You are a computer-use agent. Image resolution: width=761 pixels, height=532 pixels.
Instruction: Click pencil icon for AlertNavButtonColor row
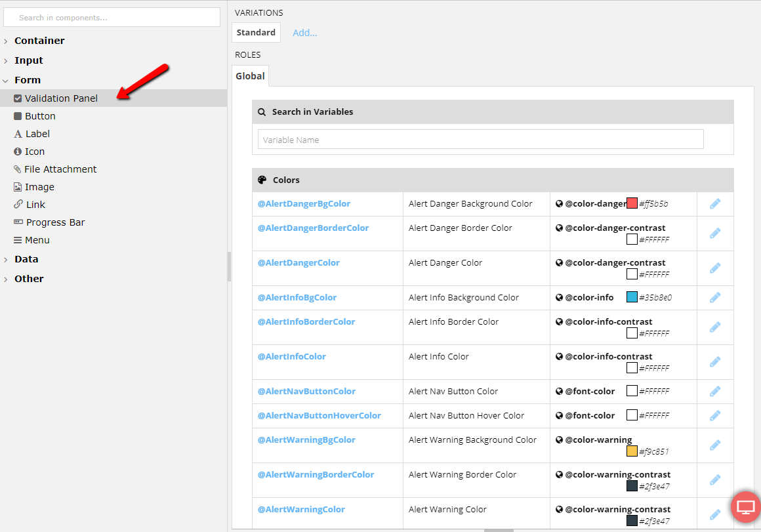point(715,392)
